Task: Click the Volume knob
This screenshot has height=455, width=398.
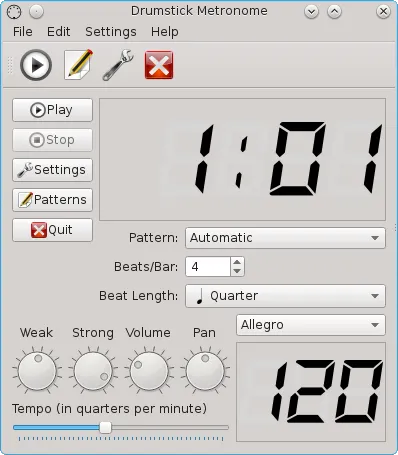Action: [149, 371]
